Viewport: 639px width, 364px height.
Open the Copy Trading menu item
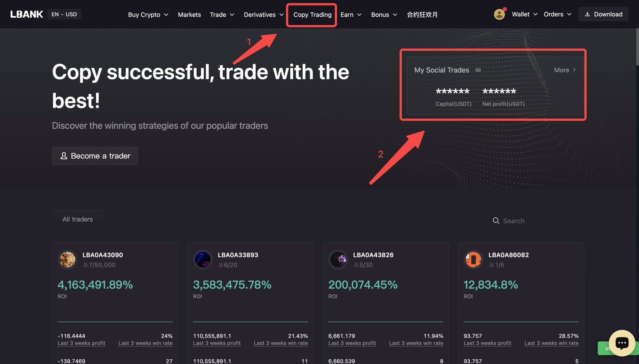tap(312, 15)
